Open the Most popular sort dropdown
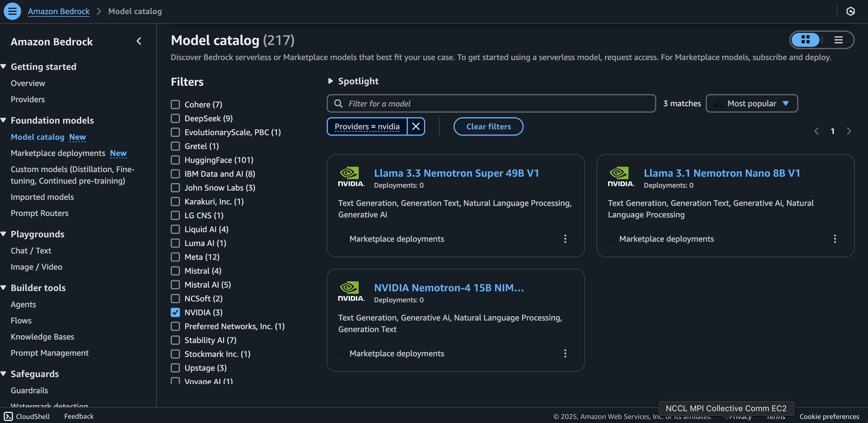The height and width of the screenshot is (423, 868). [751, 103]
